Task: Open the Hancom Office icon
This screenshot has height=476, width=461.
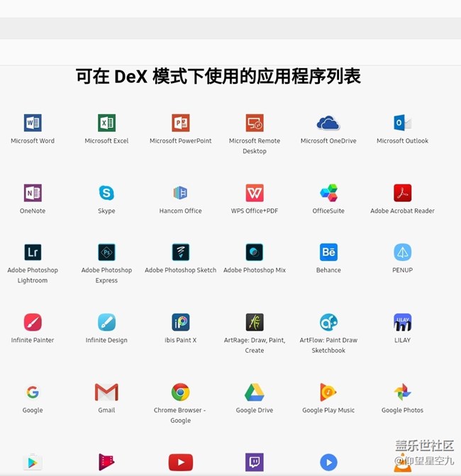Action: [180, 193]
